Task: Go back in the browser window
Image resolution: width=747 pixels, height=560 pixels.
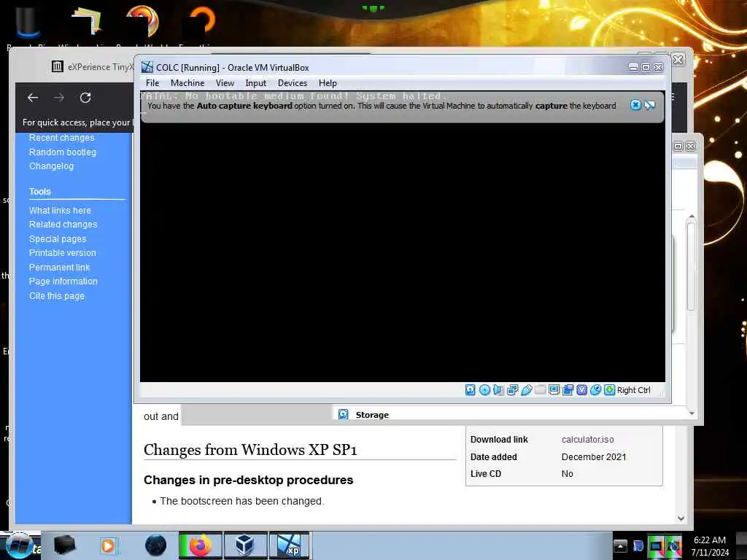Action: pos(33,98)
